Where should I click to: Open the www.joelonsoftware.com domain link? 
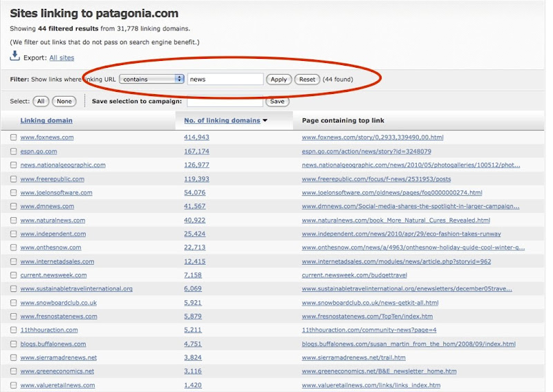[x=56, y=192]
